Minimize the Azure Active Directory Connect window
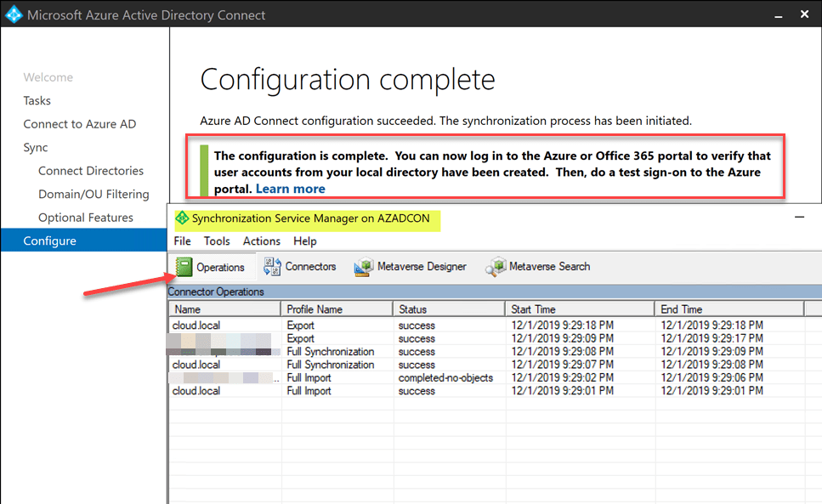 [x=779, y=15]
